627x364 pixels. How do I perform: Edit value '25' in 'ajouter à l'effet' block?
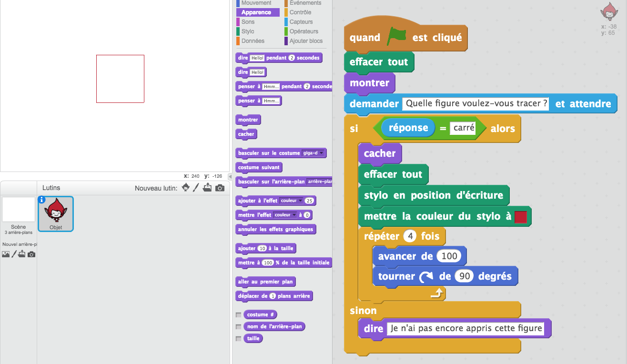[x=310, y=201]
